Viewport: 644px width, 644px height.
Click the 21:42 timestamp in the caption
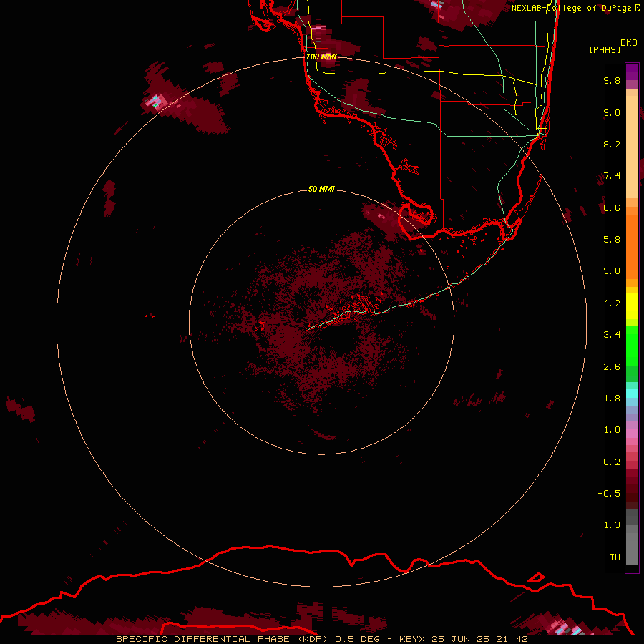pos(512,639)
